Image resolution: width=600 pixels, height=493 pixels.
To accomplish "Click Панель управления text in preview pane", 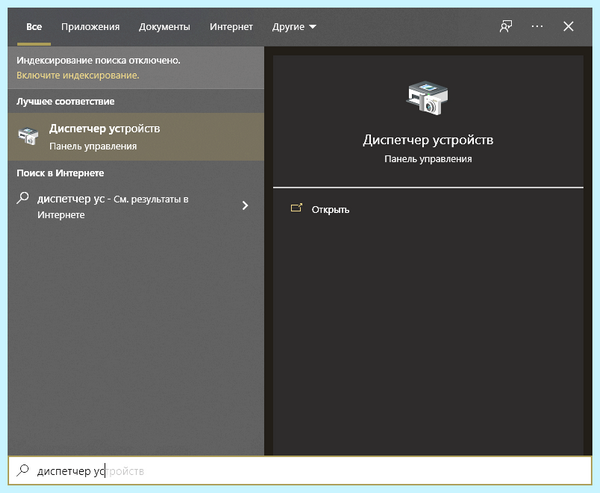I will [428, 159].
